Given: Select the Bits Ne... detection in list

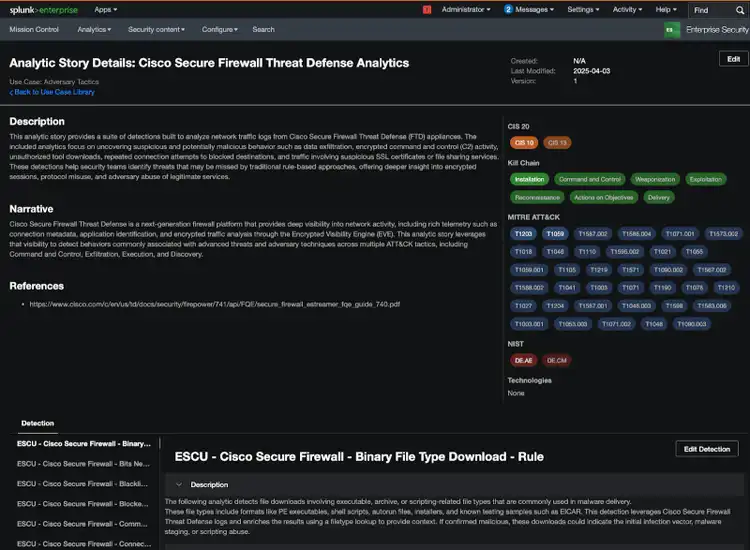Looking at the screenshot, I should pyautogui.click(x=83, y=464).
